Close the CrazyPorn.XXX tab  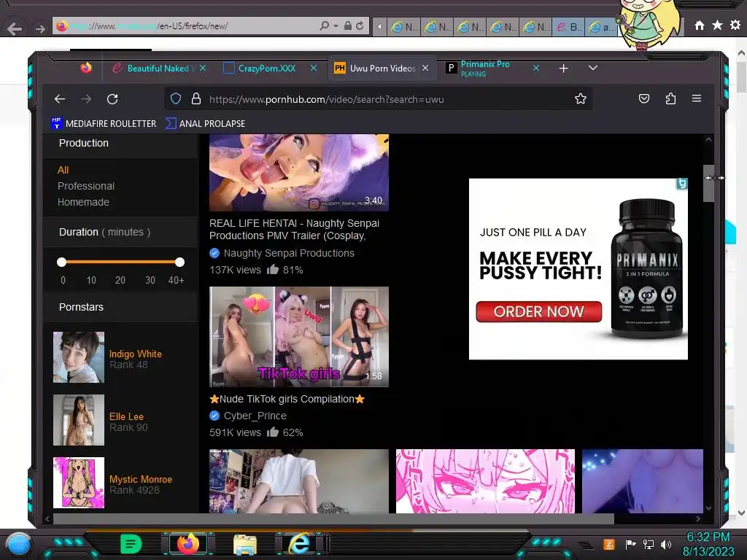tap(314, 68)
